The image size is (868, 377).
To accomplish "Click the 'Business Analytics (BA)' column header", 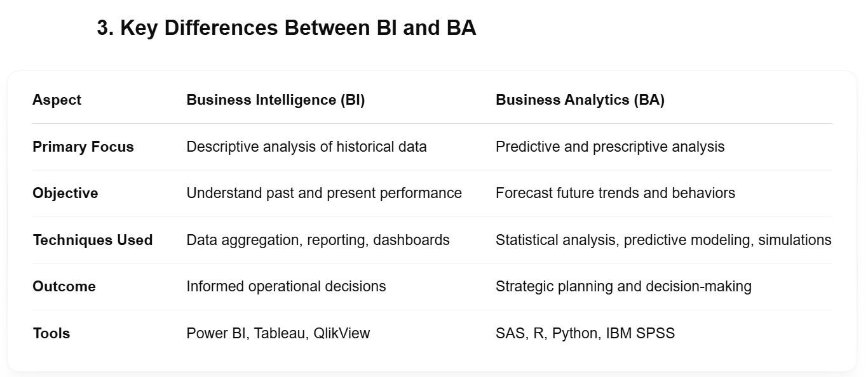I will [x=580, y=100].
